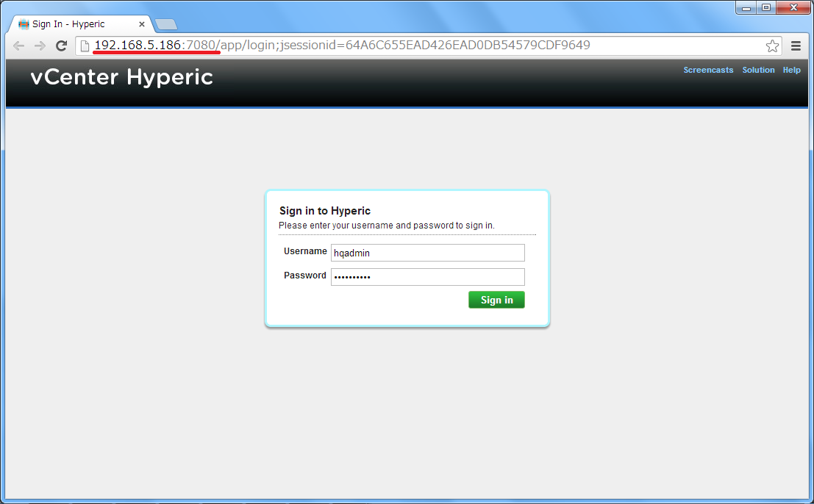Click the address bar URL
The image size is (814, 504).
342,45
